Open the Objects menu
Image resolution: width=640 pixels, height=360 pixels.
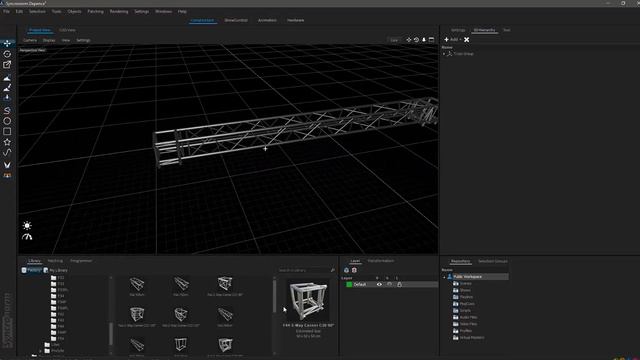click(74, 11)
